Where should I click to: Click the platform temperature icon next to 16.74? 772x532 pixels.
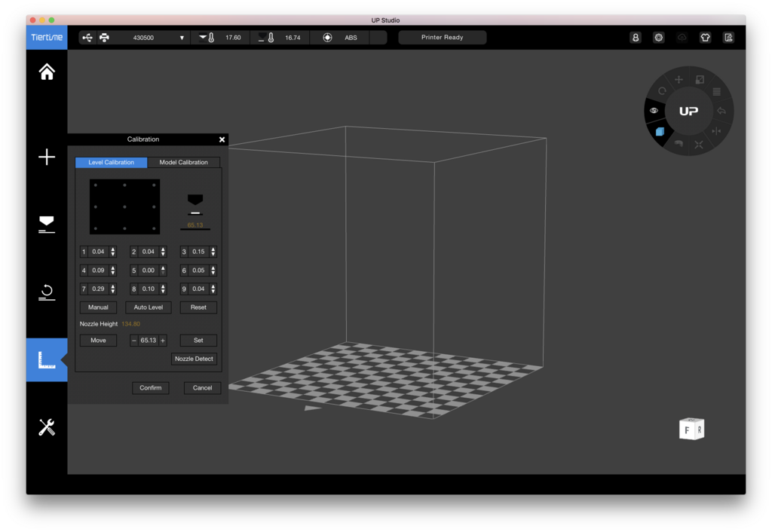point(266,38)
